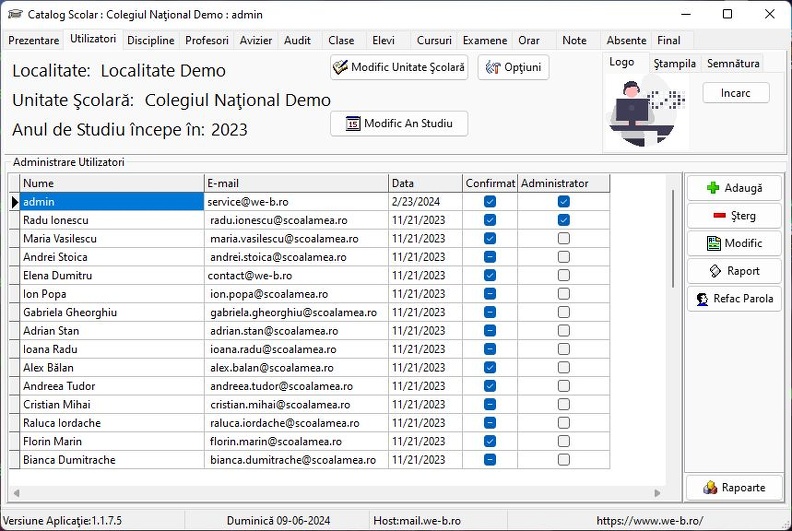Switch to the Ștampila tab
The height and width of the screenshot is (531, 792).
[674, 64]
